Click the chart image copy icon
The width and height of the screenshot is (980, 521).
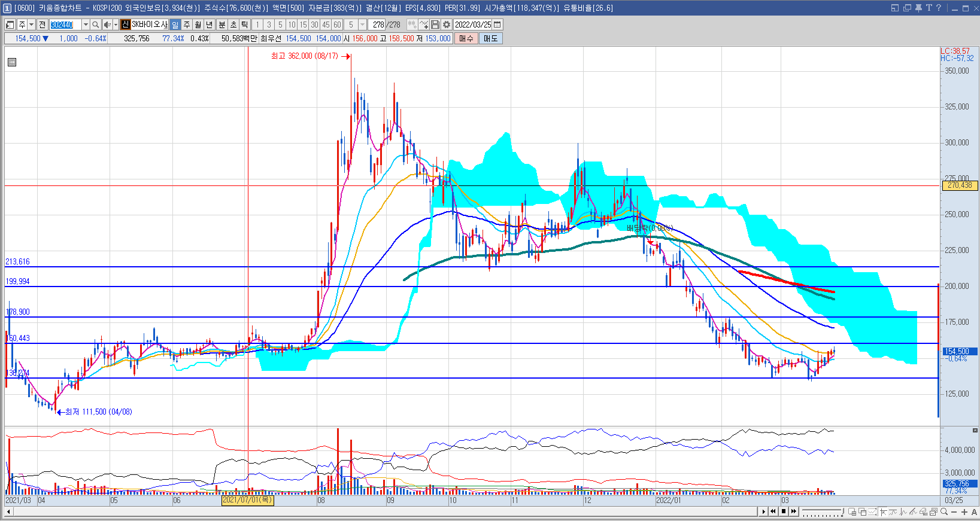tap(933, 511)
